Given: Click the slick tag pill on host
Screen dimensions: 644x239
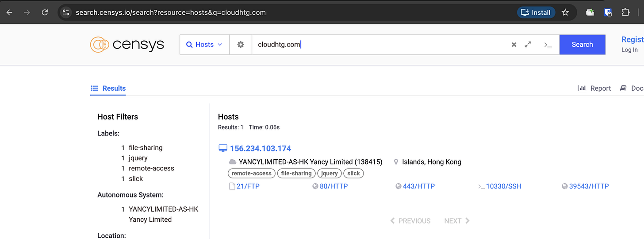Looking at the screenshot, I should (353, 173).
